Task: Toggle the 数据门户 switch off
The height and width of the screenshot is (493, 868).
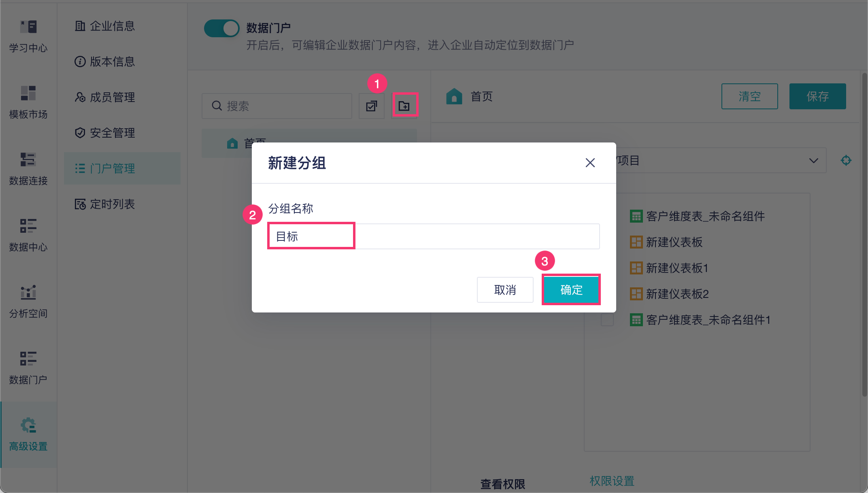Action: pyautogui.click(x=221, y=28)
